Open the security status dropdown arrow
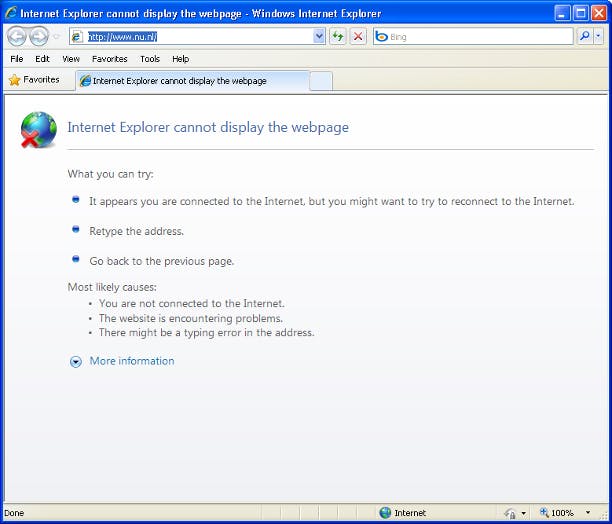 tap(523, 513)
